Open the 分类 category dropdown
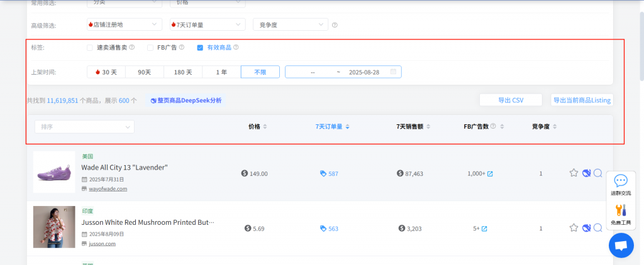 124,3
